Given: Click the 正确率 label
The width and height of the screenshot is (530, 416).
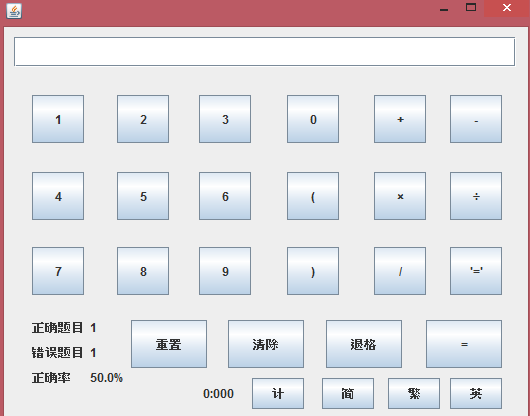Looking at the screenshot, I should point(51,378).
